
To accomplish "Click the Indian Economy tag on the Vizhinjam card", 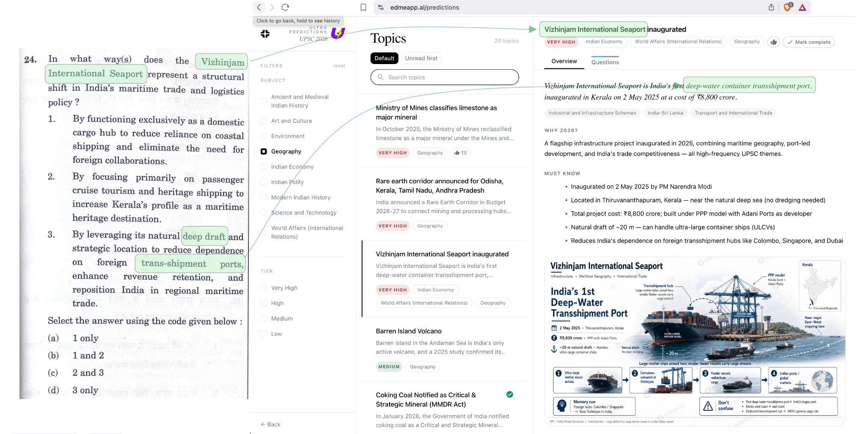I will tap(435, 290).
